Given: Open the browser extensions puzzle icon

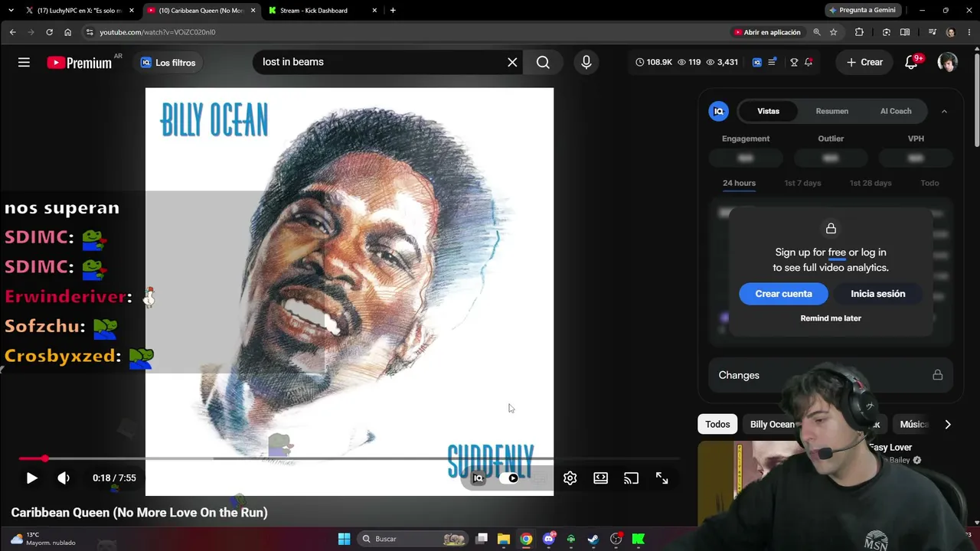Looking at the screenshot, I should click(x=859, y=32).
